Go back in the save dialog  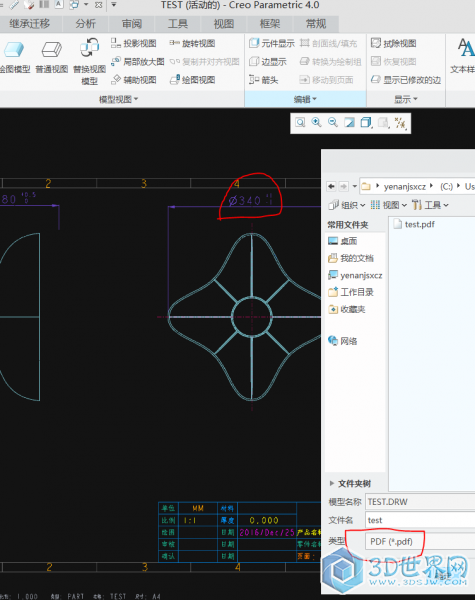[331, 186]
